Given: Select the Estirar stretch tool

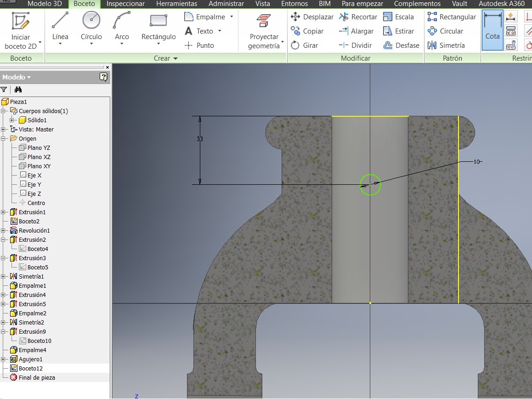Looking at the screenshot, I should 398,31.
